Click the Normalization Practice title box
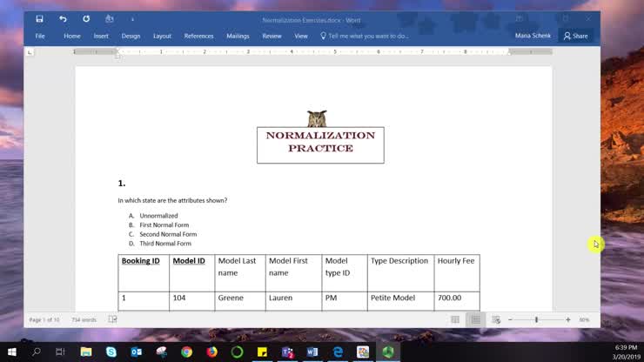 coord(320,145)
